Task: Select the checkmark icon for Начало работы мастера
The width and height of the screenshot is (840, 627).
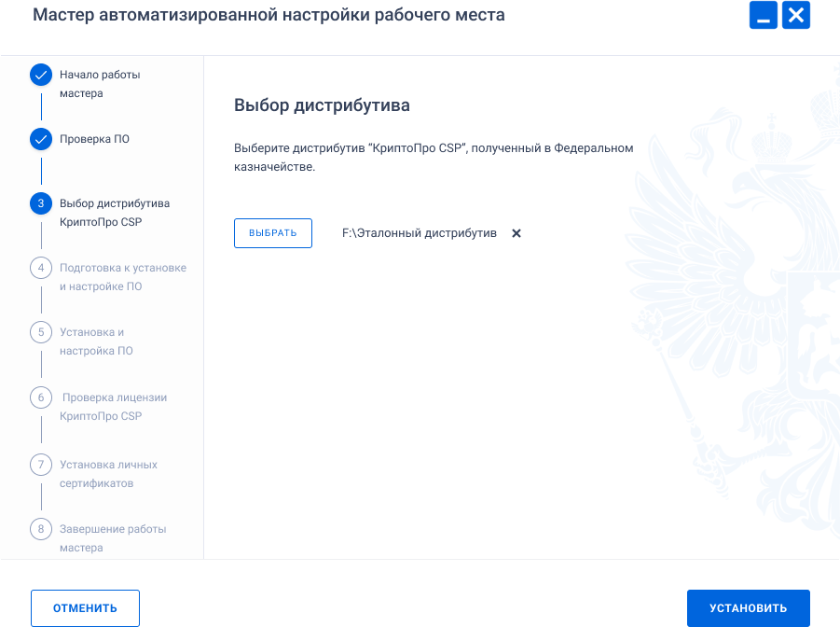Action: [x=41, y=75]
